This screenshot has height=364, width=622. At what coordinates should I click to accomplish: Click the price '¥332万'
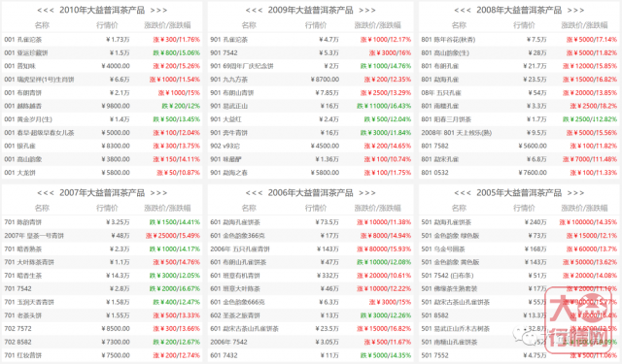(x=328, y=276)
